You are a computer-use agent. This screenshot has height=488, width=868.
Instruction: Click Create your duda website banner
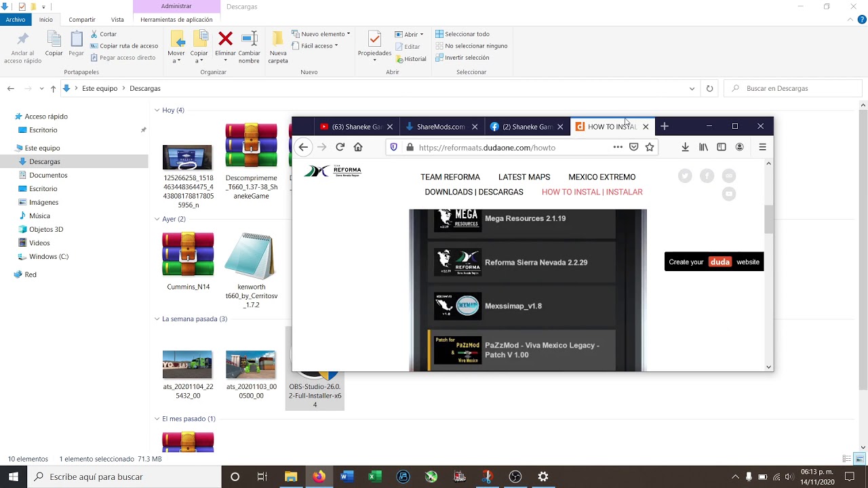(714, 262)
